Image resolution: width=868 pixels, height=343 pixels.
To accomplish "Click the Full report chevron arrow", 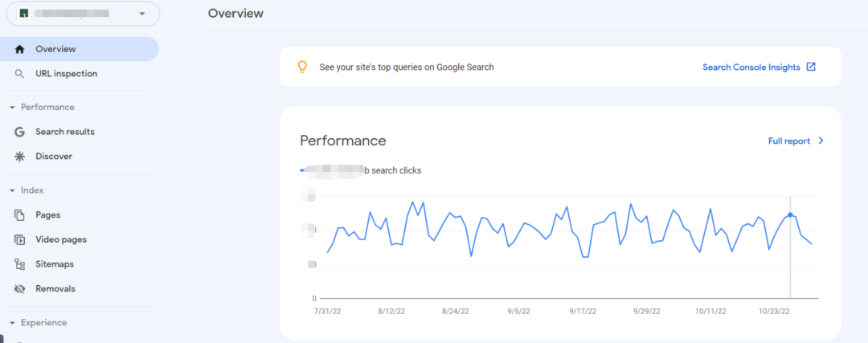I will click(821, 141).
